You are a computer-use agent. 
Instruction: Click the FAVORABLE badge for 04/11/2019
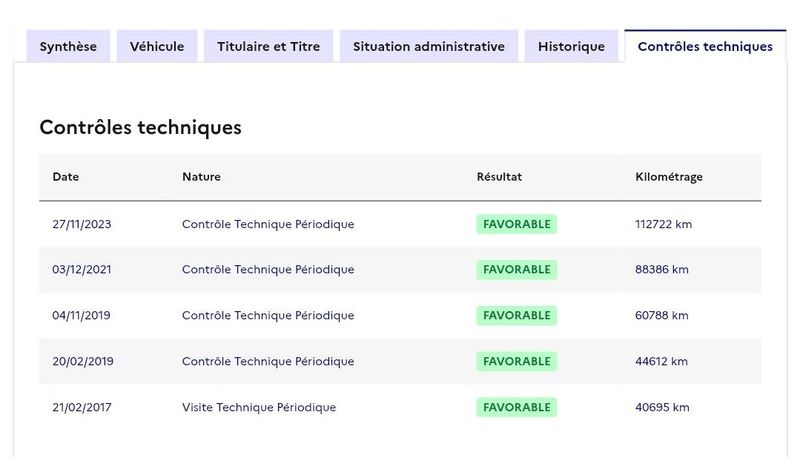[x=516, y=316]
